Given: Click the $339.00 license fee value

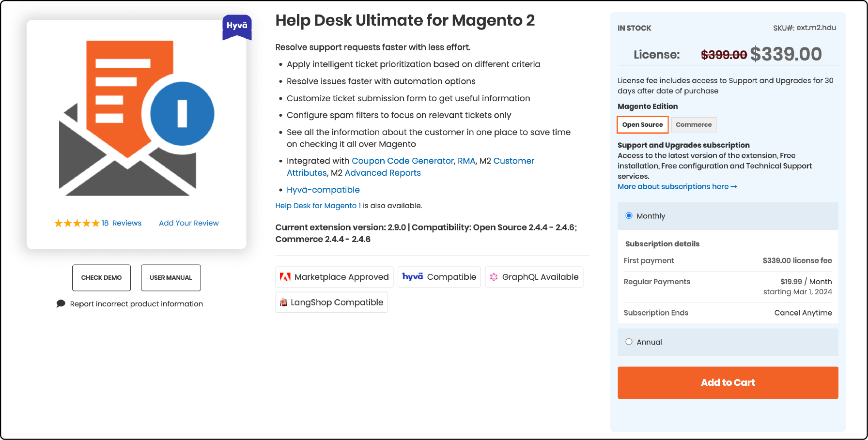Looking at the screenshot, I should [x=797, y=260].
